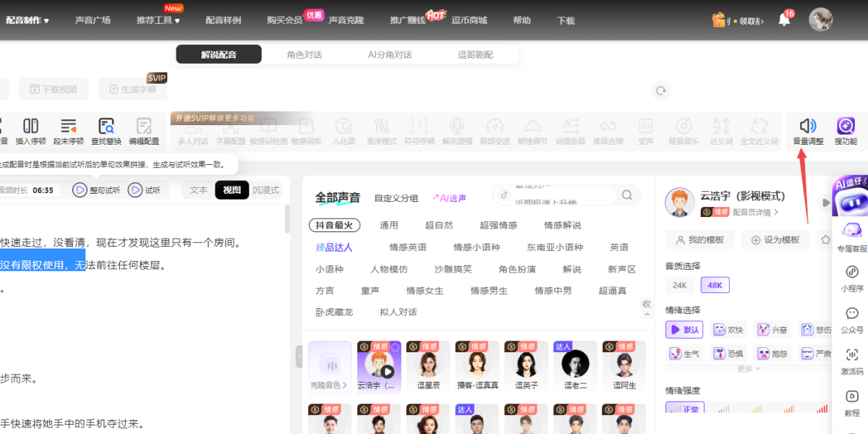
Task: Open the 逗哥剧配 tab
Action: (475, 55)
